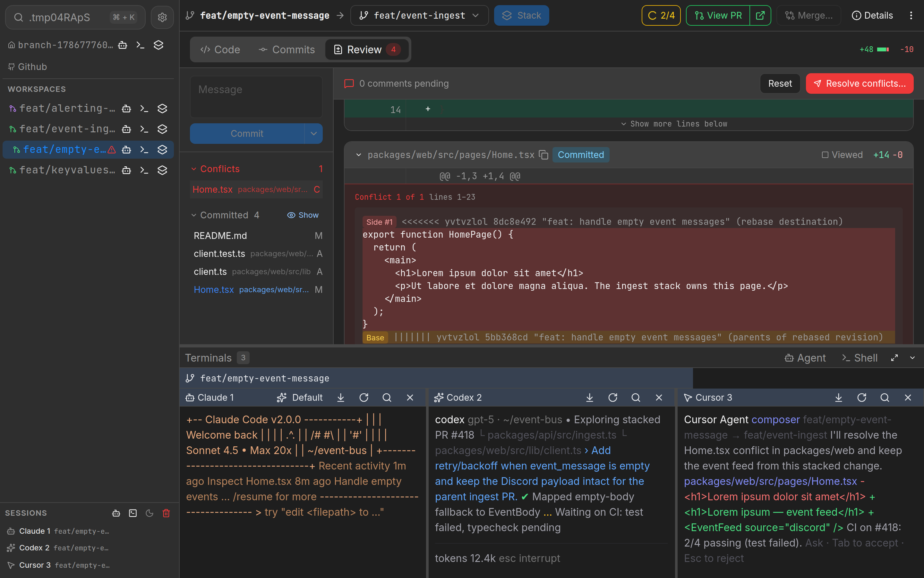The image size is (924, 578).
Task: Click the View PR button
Action: (x=718, y=15)
